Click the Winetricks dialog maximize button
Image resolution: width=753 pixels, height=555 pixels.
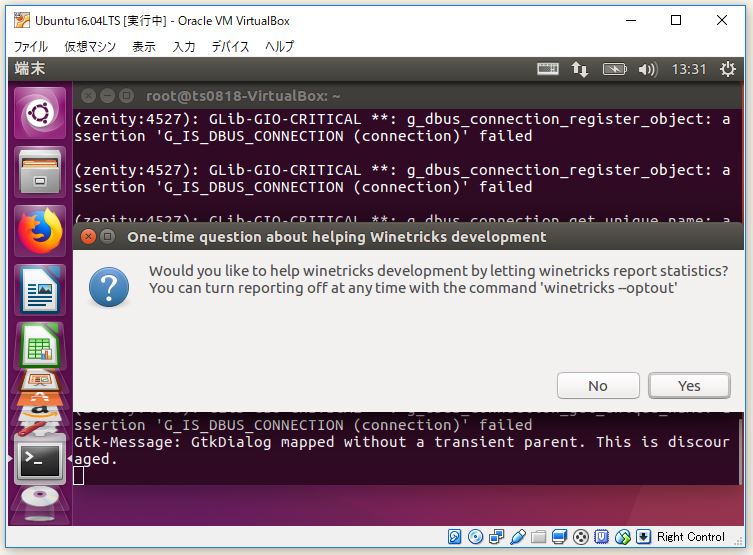(x=108, y=237)
